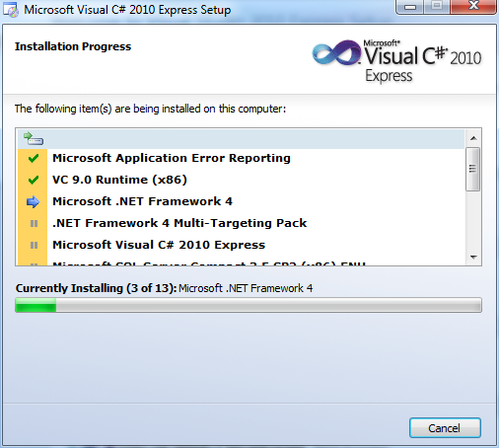
Task: Cancel the installation
Action: tap(445, 428)
